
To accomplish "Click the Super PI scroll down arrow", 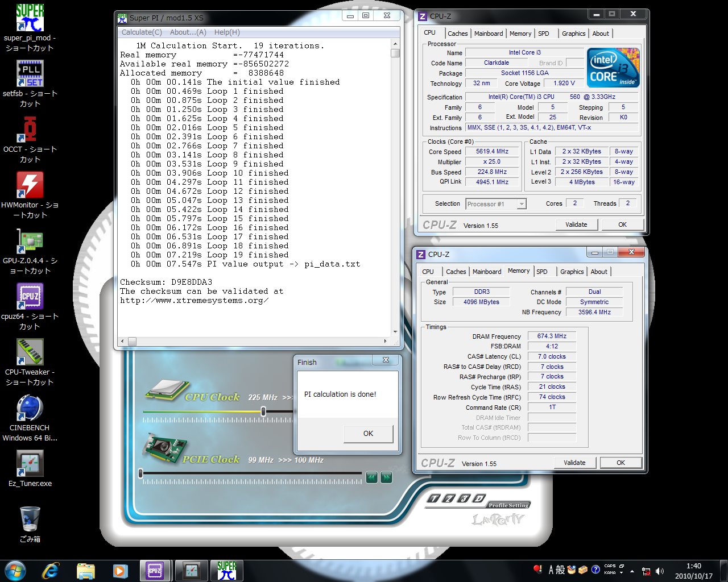I will (395, 331).
